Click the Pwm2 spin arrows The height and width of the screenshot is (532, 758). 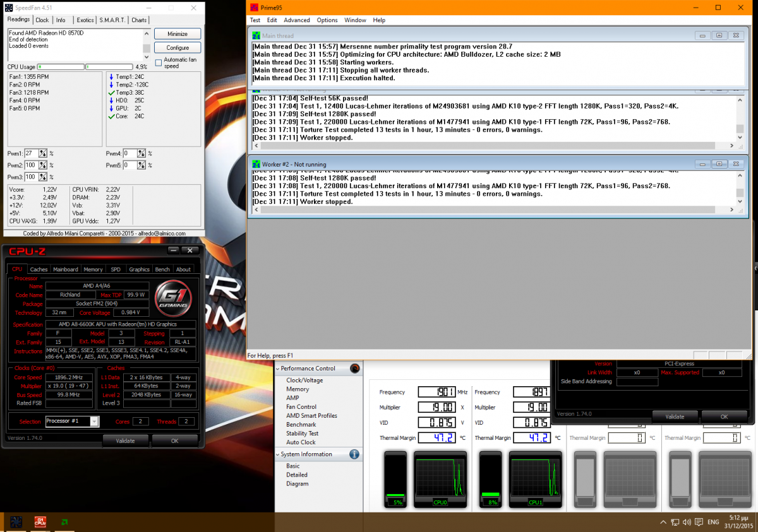coord(43,165)
